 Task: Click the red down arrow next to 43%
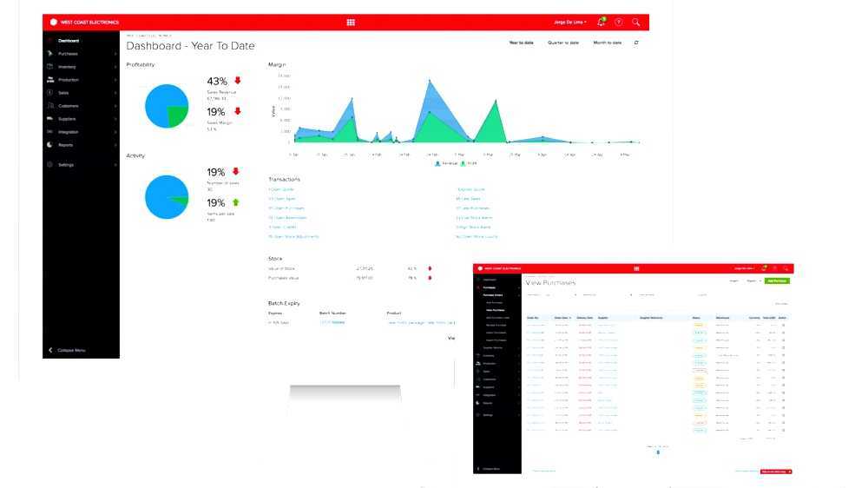coord(238,80)
